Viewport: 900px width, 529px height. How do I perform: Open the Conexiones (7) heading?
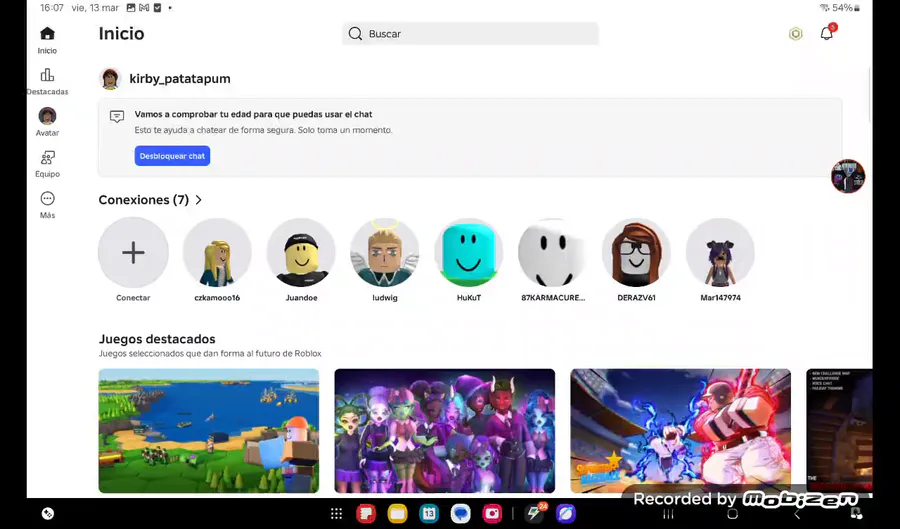(x=143, y=200)
